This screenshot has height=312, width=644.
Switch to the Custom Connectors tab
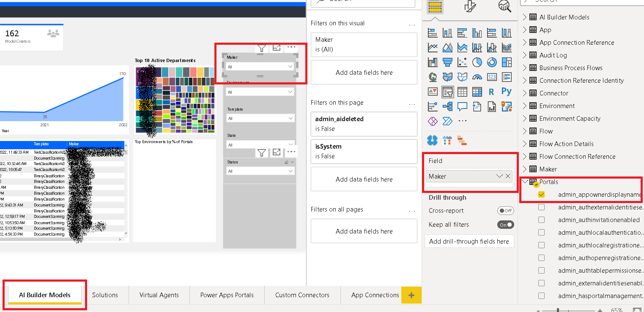(x=302, y=295)
